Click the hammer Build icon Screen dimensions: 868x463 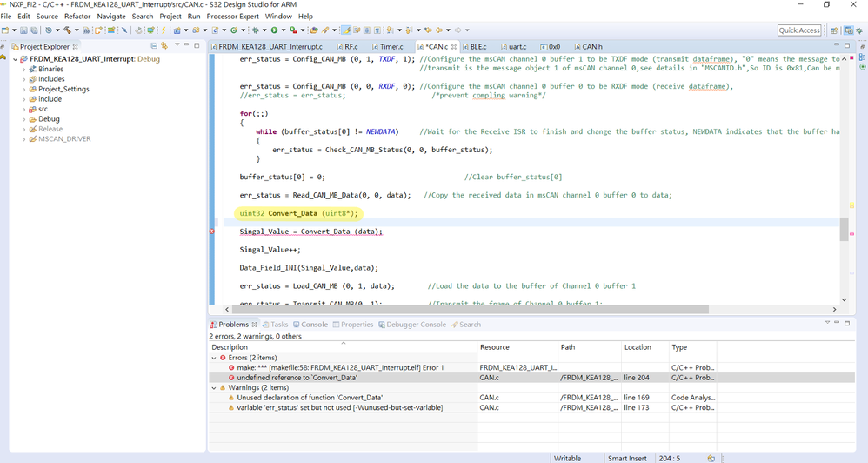pos(68,30)
